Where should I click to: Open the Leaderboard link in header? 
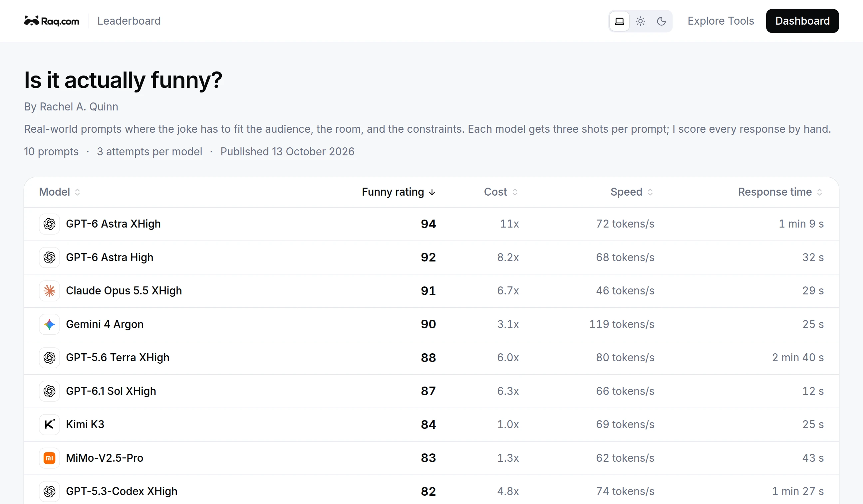point(129,21)
